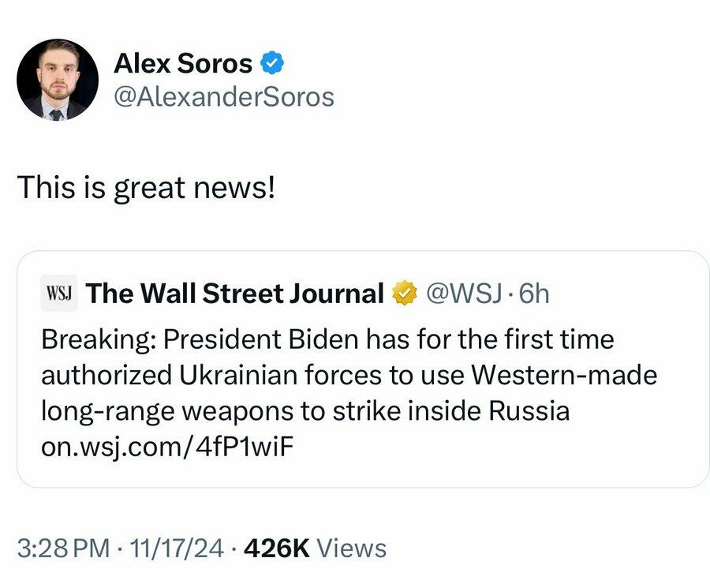Open the @AlexanderSoros handle link

224,97
